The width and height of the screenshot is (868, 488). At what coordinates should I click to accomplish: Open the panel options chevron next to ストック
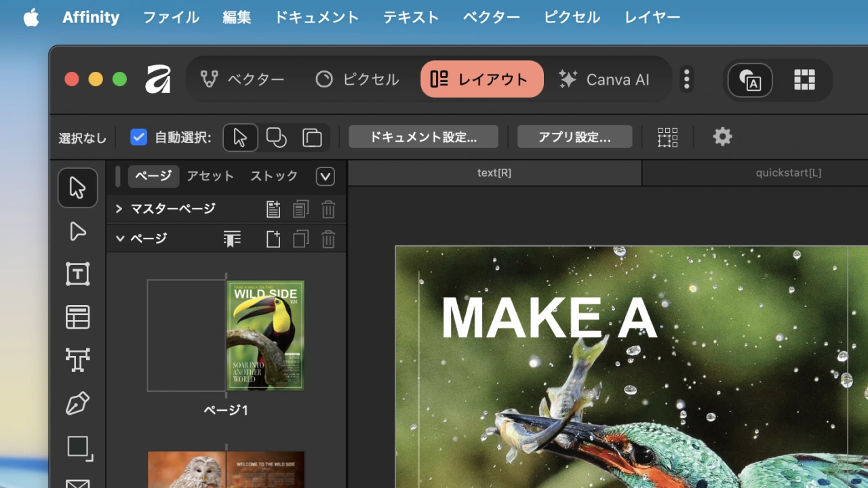(x=325, y=176)
